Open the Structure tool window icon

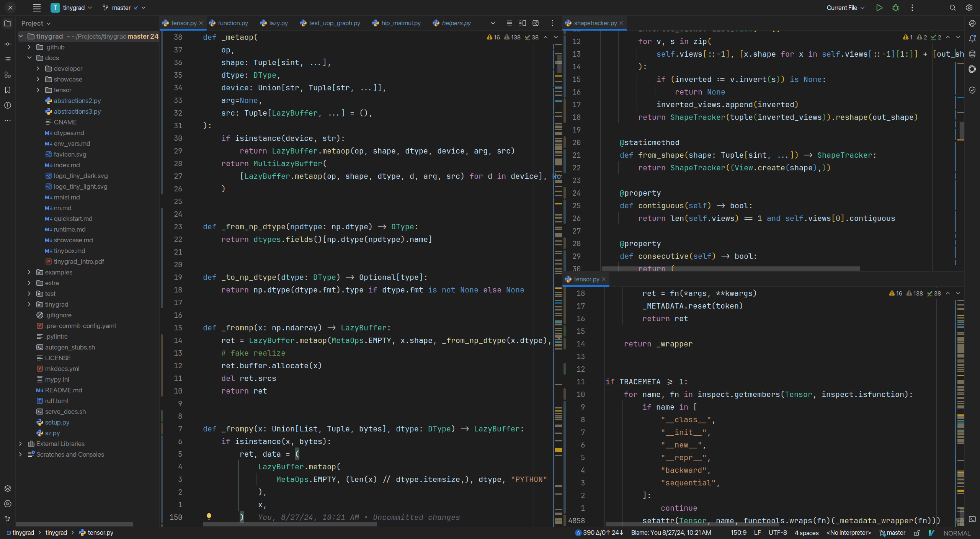pyautogui.click(x=8, y=59)
